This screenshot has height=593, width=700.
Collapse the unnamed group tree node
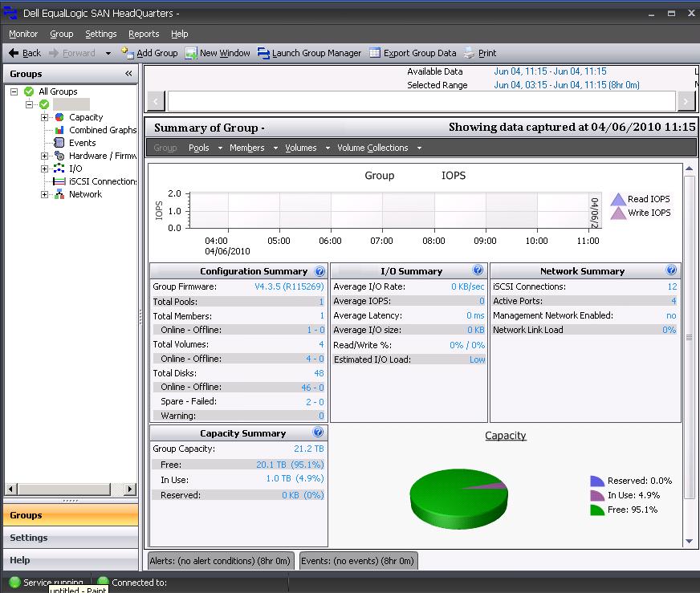(x=29, y=104)
